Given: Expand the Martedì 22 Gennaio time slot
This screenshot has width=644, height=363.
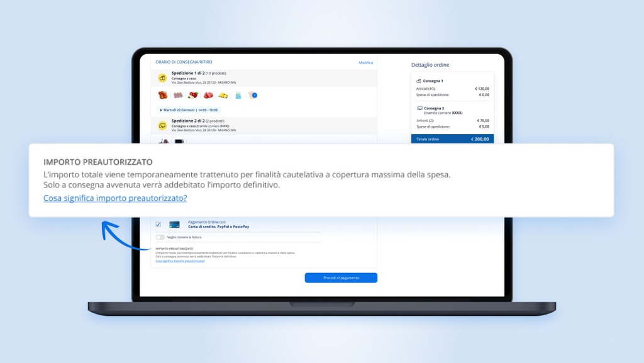Looking at the screenshot, I should pos(189,109).
